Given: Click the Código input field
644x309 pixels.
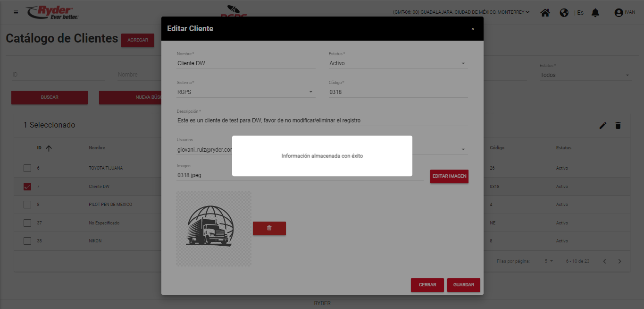Looking at the screenshot, I should click(x=398, y=92).
